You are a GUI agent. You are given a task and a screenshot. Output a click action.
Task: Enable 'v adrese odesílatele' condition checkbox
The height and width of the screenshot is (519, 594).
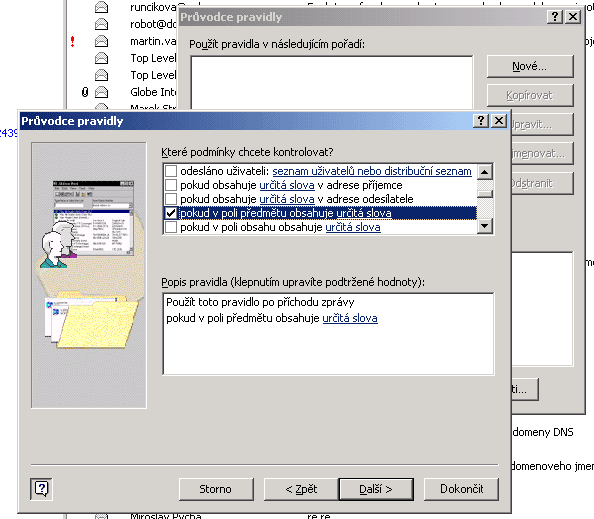pyautogui.click(x=171, y=199)
